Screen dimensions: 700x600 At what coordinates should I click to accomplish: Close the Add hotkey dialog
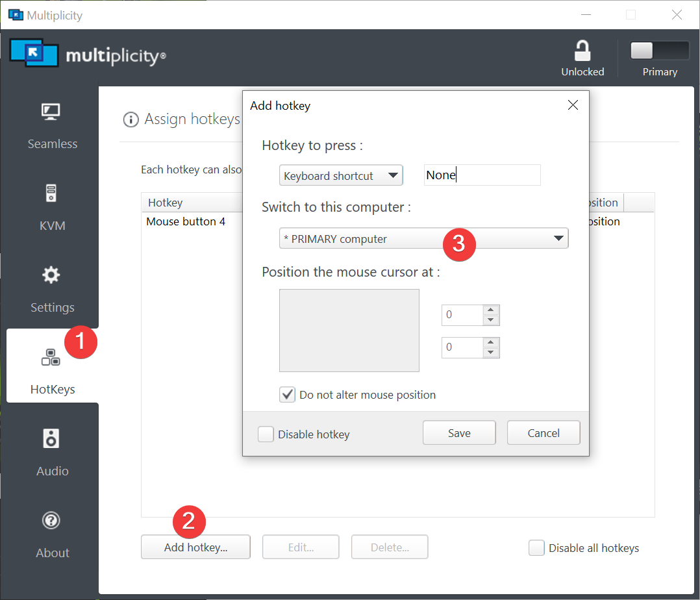pyautogui.click(x=573, y=105)
